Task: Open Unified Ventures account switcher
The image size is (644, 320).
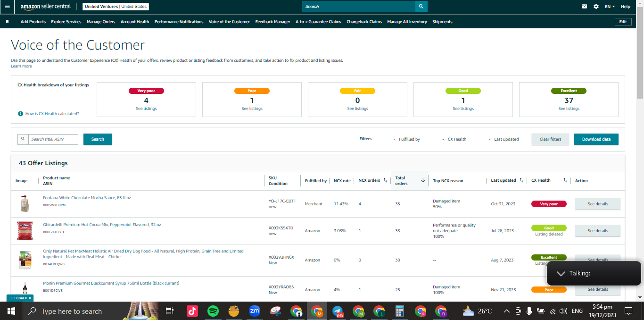Action: click(x=116, y=7)
